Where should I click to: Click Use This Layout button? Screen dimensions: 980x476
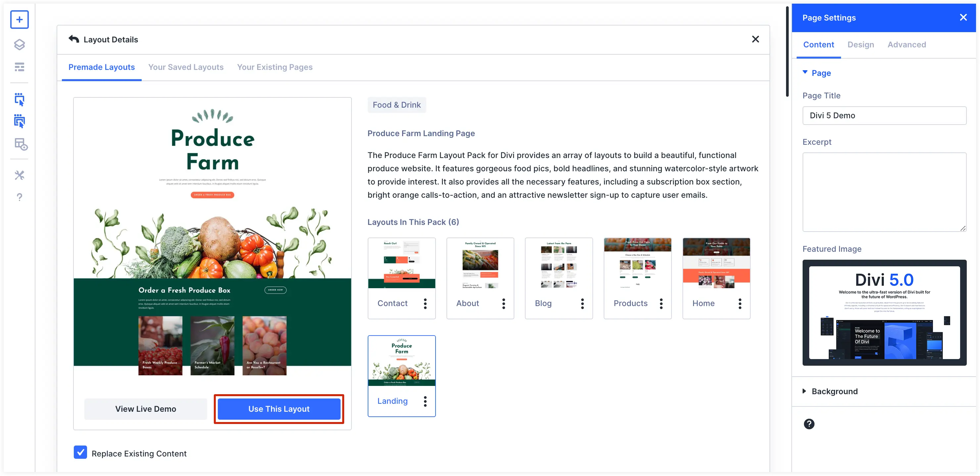click(x=279, y=408)
